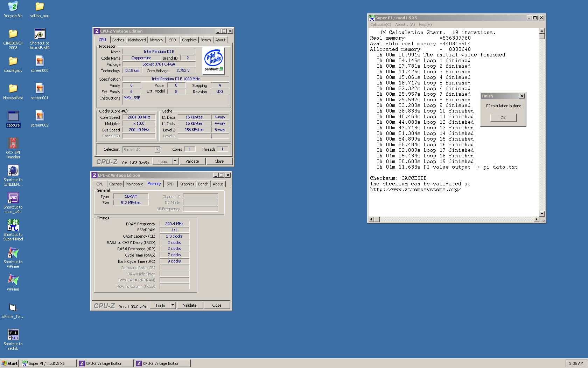
Task: Click the Super PI title bar icon
Action: (x=372, y=18)
